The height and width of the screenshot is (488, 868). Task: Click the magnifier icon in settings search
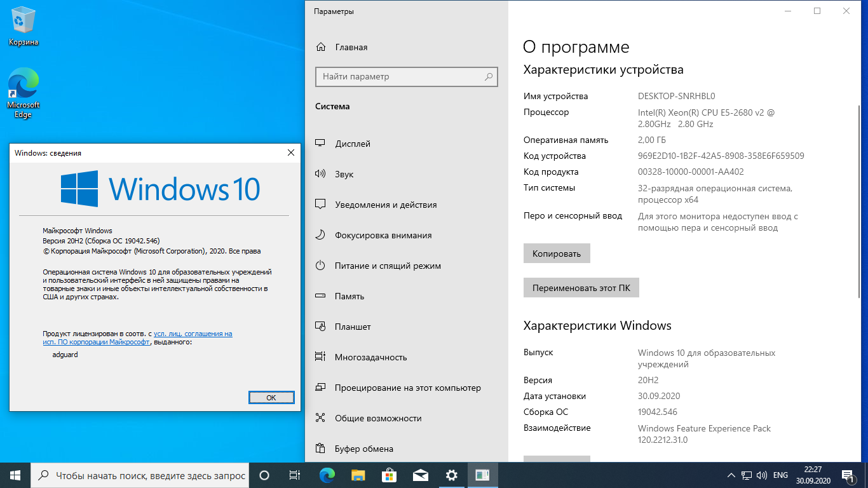coord(489,77)
